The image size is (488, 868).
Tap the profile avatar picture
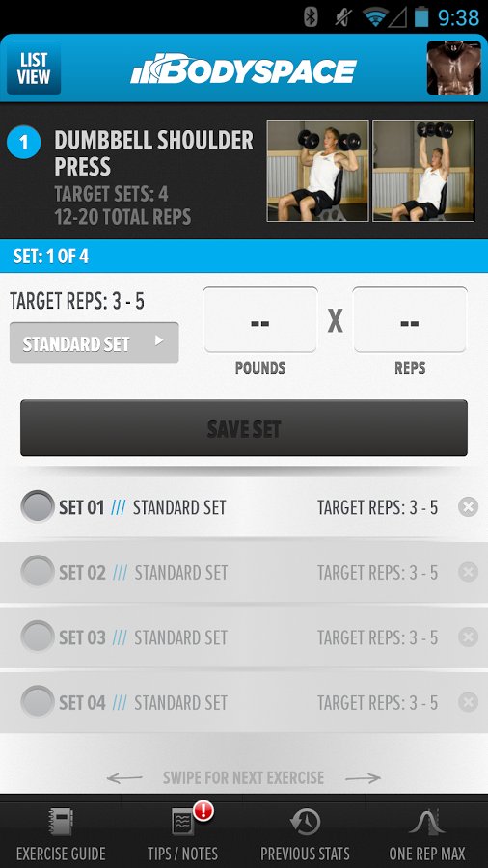point(453,68)
